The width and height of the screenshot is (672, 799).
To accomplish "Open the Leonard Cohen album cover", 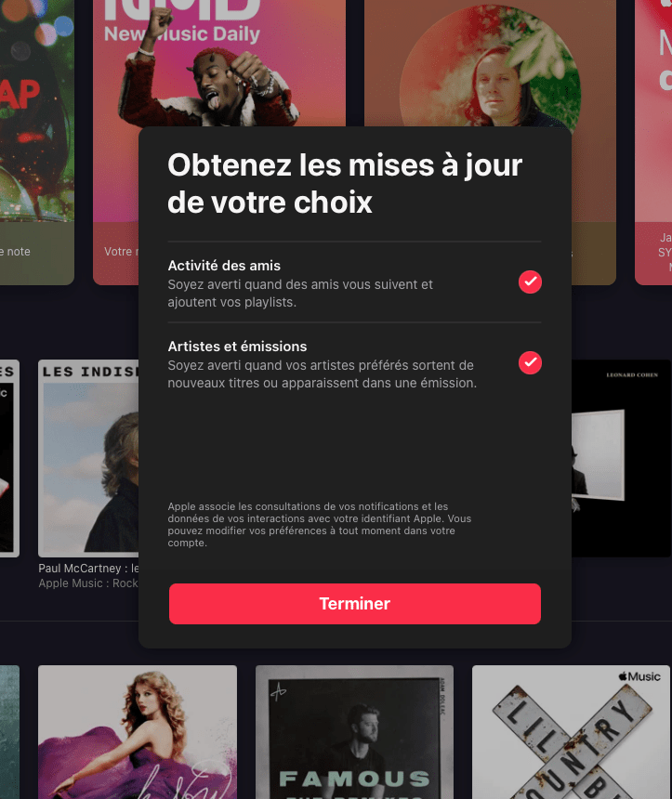I will click(x=621, y=459).
